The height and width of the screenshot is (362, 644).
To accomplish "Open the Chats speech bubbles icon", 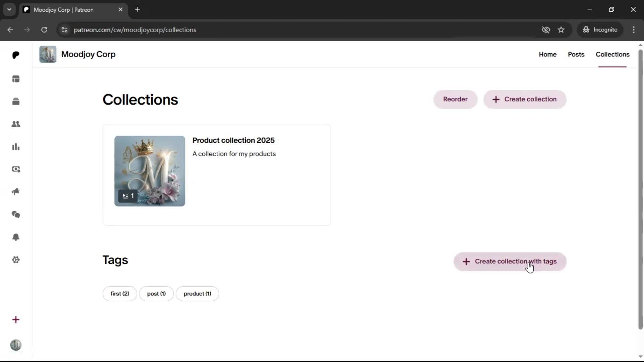I will click(x=16, y=215).
